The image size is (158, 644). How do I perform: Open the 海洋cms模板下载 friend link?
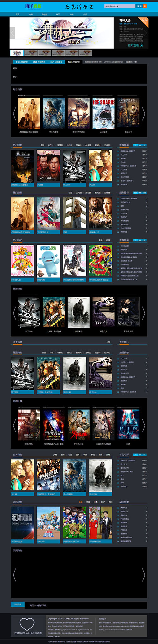pos(38,605)
